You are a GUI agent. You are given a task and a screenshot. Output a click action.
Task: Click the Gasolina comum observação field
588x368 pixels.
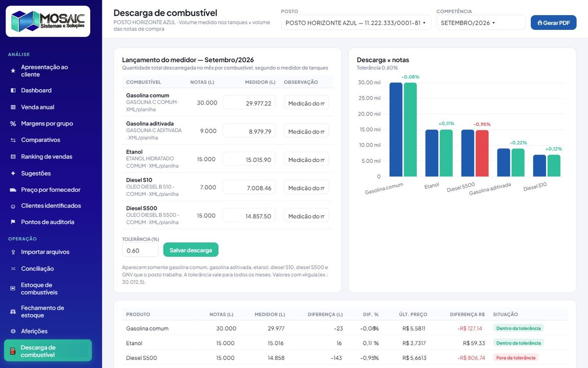(306, 103)
